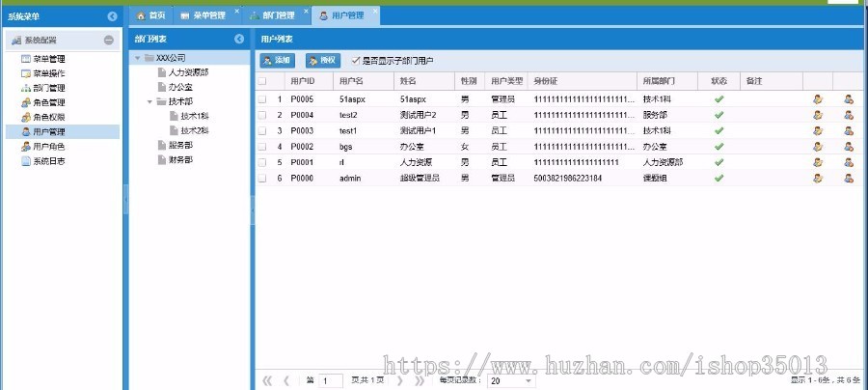Image resolution: width=868 pixels, height=390 pixels.
Task: Toggle the select-all checkbox in the table header
Action: click(262, 81)
